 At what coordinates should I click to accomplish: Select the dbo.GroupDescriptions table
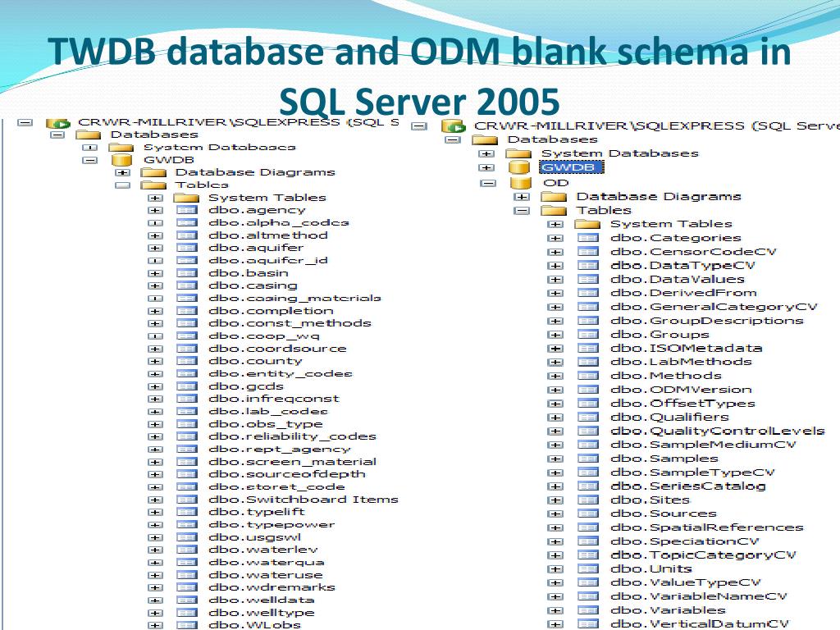pos(707,321)
